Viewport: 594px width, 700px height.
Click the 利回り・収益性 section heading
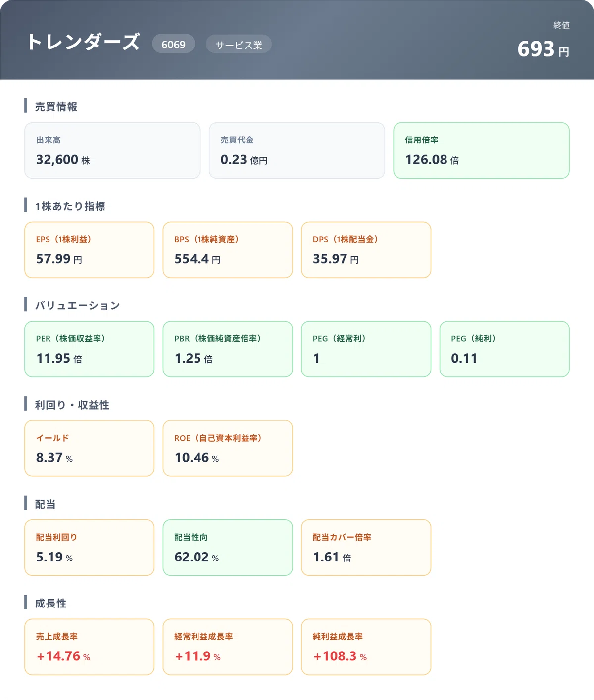click(72, 405)
